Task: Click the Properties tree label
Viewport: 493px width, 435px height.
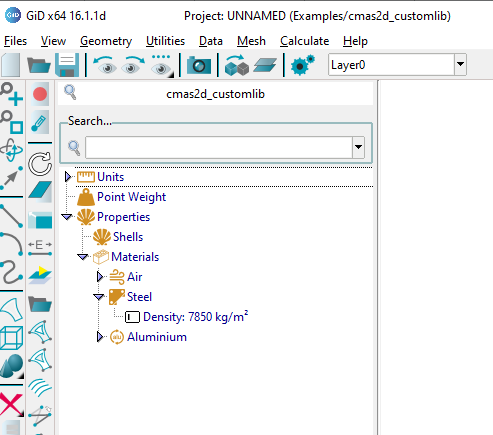Action: [123, 217]
